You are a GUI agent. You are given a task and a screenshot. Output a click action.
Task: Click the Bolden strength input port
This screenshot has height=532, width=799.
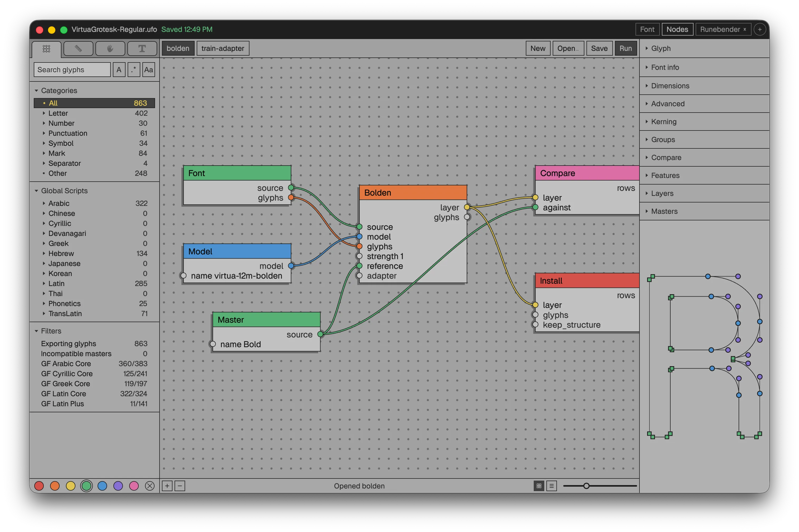tap(359, 256)
